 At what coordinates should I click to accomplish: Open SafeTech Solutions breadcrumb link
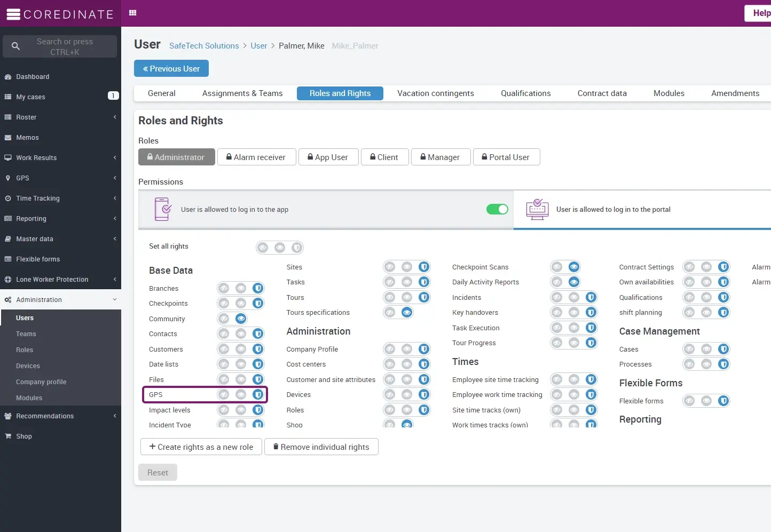tap(204, 46)
